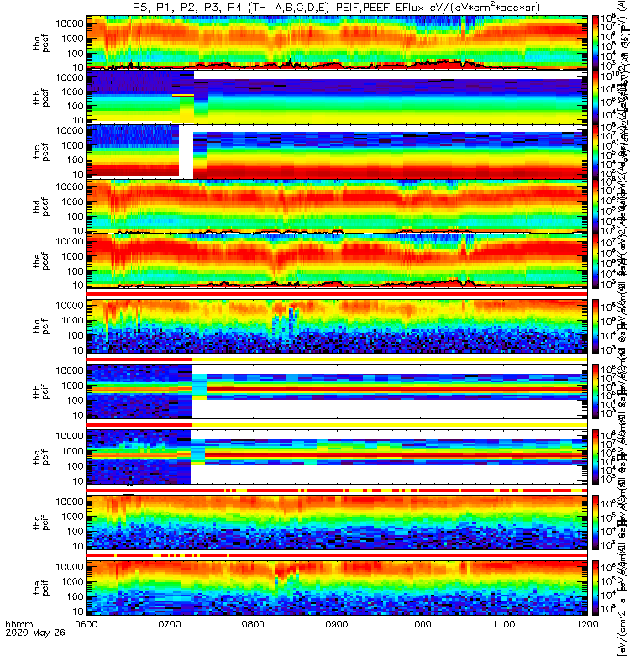This screenshot has height=672, width=630.
Task: Click the thb peif panel colorbar
Action: tap(596, 391)
